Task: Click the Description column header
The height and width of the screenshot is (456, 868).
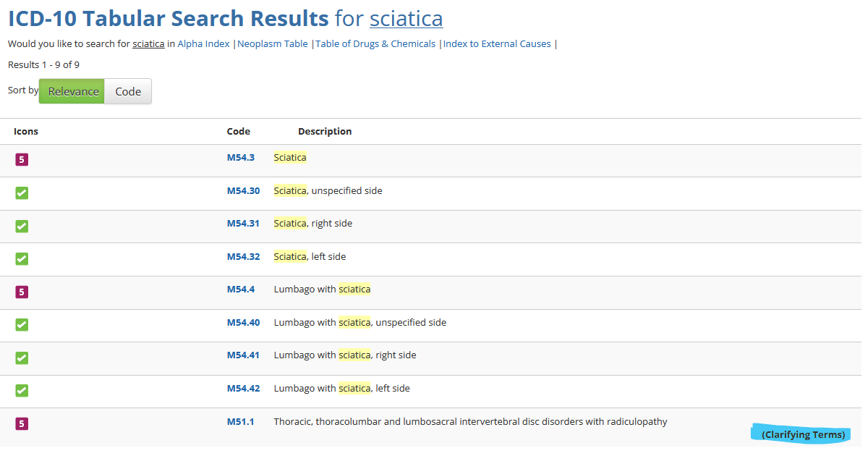Action: (325, 132)
